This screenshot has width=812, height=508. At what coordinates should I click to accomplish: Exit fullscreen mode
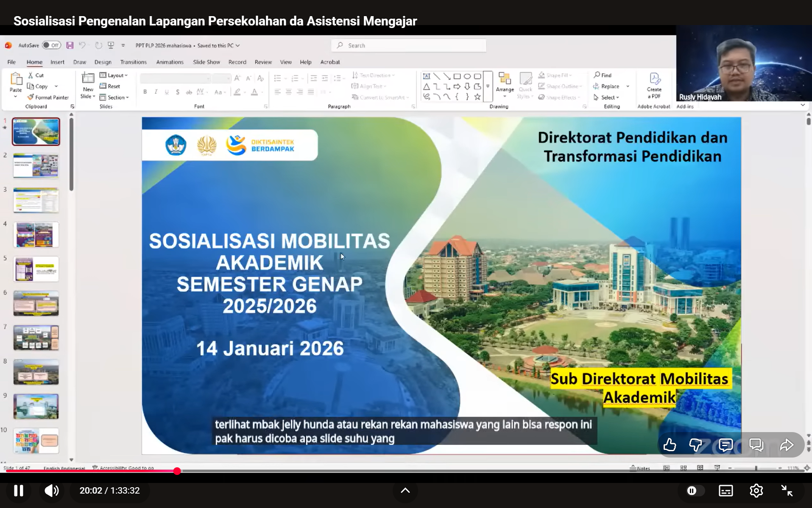[x=787, y=491]
